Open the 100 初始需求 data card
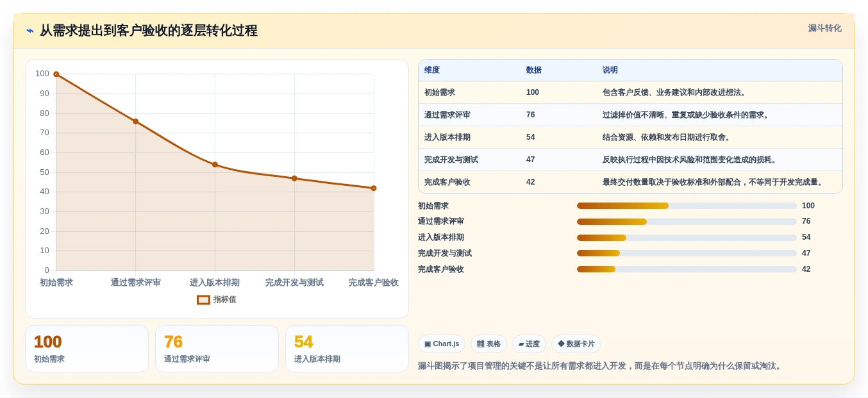This screenshot has height=398, width=868. pos(87,349)
